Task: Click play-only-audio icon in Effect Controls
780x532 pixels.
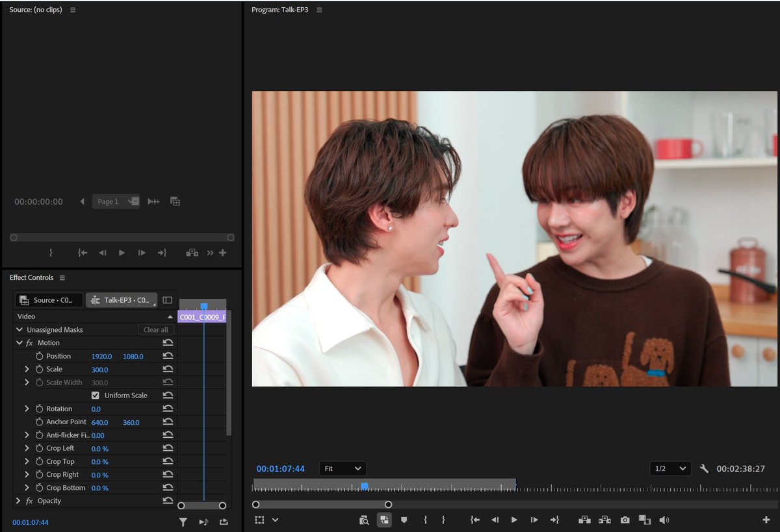Action: (203, 522)
